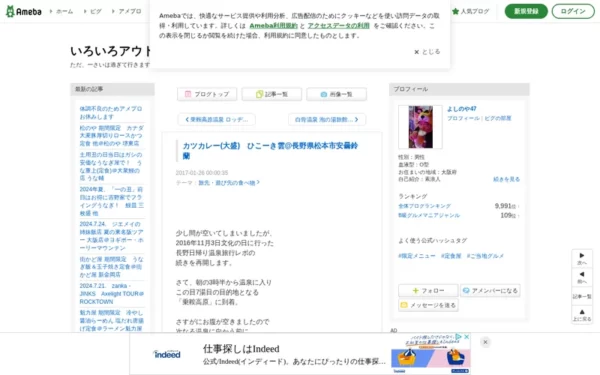Viewport: 600px width, 375px height.
Task: Open 画像一覧 image list button
Action: [336, 94]
